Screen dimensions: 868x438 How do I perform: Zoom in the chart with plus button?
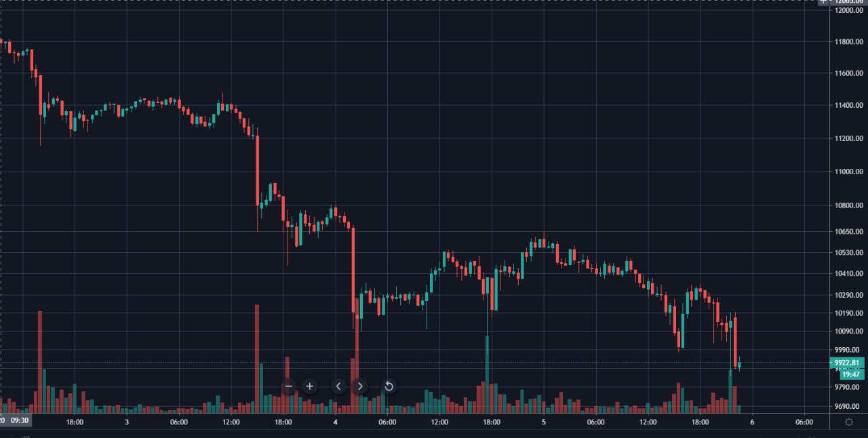(310, 386)
